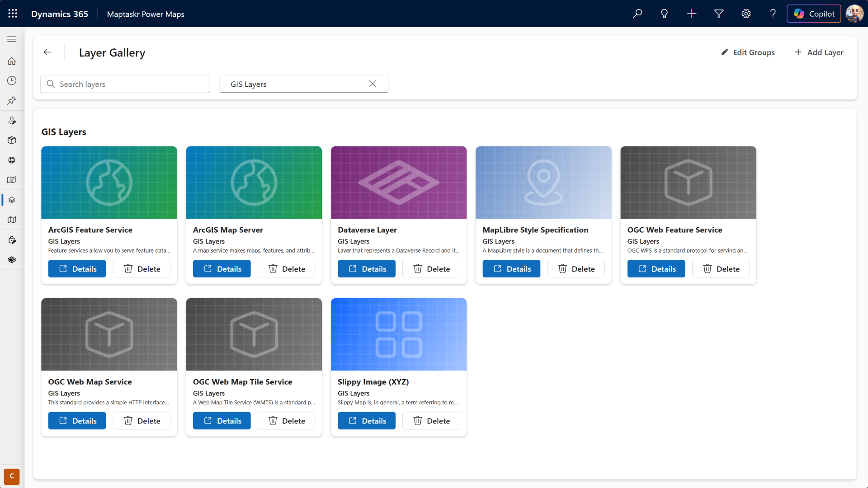This screenshot has width=868, height=488.
Task: Open the app launcher waffle icon
Action: coord(13,14)
